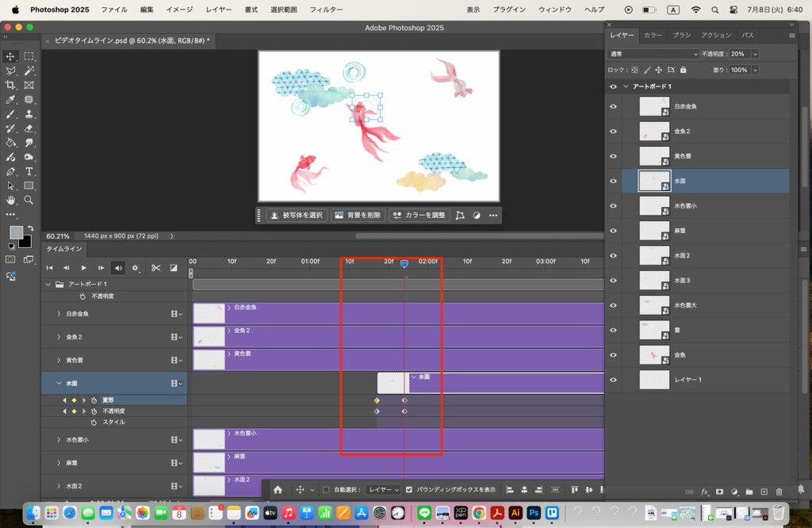This screenshot has width=812, height=528.
Task: Expand the 水色雲小 timeline track
Action: coord(59,440)
